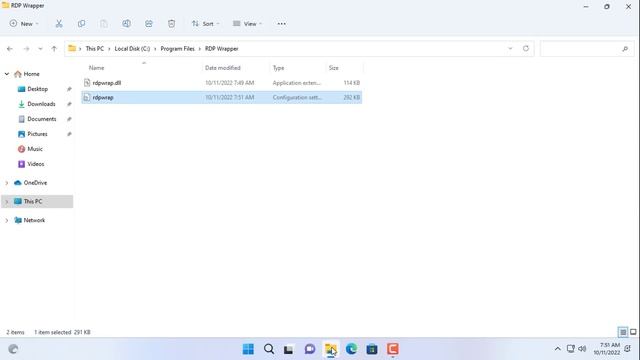
Task: Click the weather widget icon on taskbar
Action: 13,349
